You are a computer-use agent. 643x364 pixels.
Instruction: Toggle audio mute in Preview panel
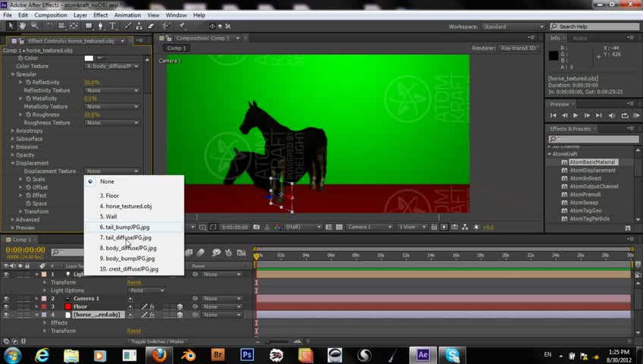(x=612, y=115)
